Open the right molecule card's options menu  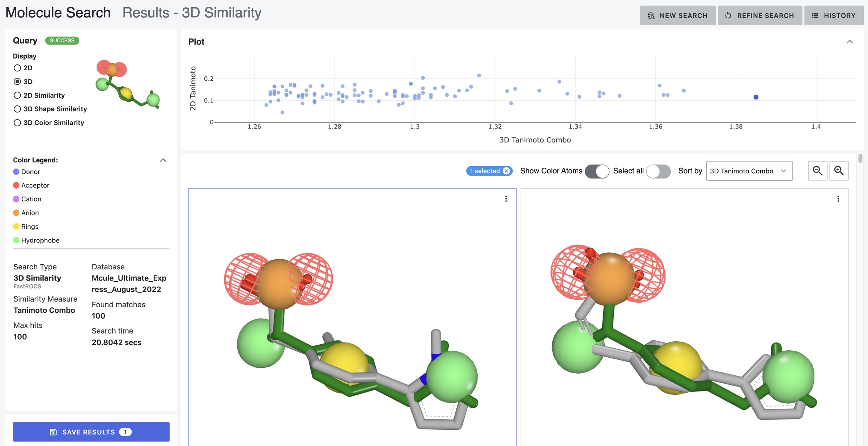tap(838, 199)
